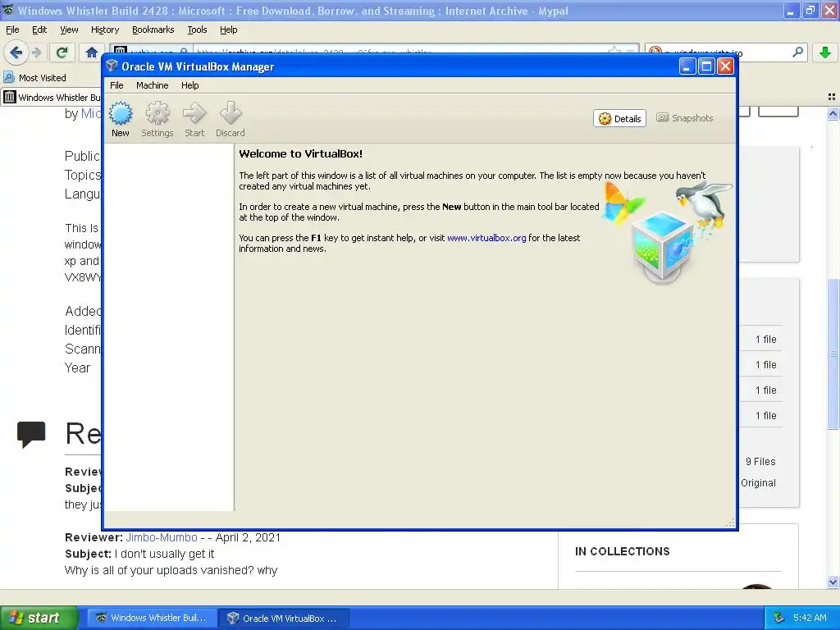Go to browser home page icon
The image size is (840, 630).
coord(92,52)
